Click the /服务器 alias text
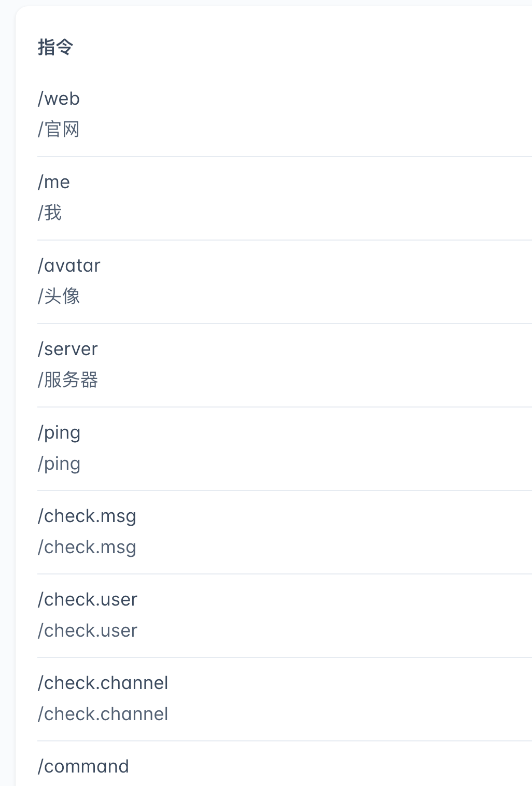 [x=68, y=380]
